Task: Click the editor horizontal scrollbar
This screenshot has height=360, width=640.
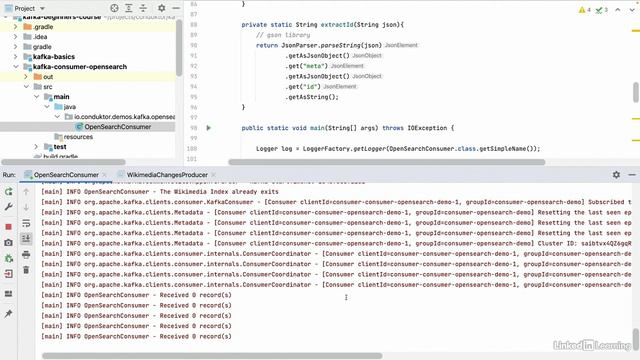Action: [x=387, y=162]
